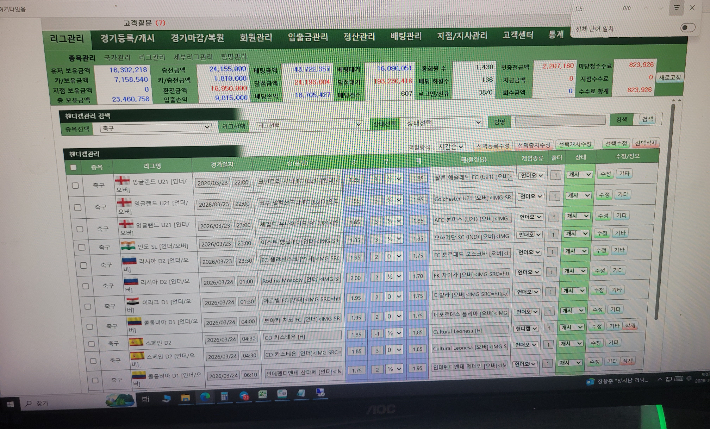Expand the 리그선택 dropdown

308,125
